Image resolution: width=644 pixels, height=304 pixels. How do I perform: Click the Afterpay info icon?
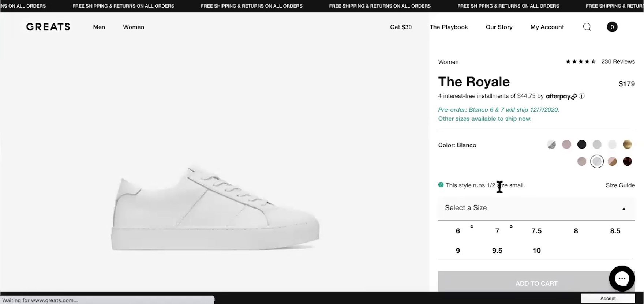point(581,96)
